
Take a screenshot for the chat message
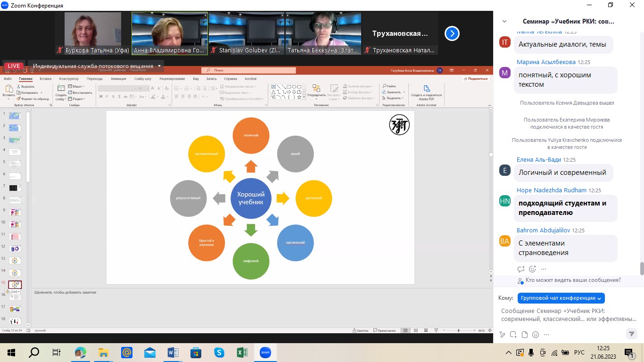(514, 335)
